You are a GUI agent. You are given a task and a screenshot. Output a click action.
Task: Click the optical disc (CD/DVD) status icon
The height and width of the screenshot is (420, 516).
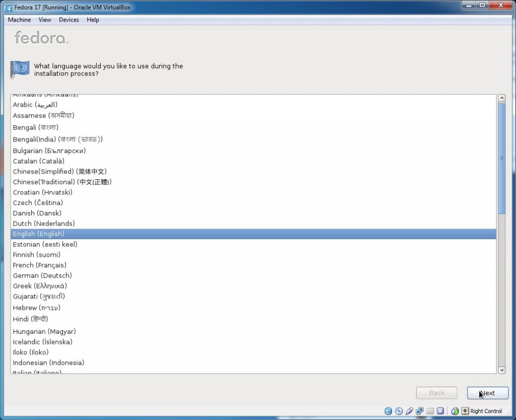click(x=399, y=411)
